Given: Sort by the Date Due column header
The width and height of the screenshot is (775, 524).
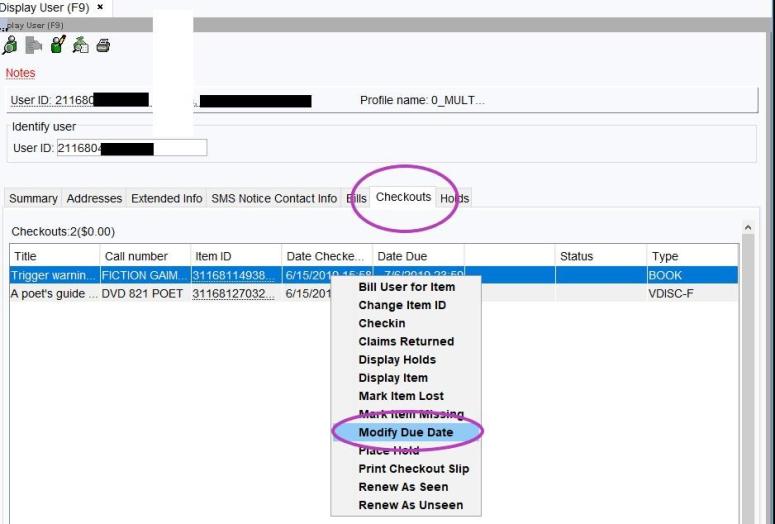Looking at the screenshot, I should click(418, 256).
